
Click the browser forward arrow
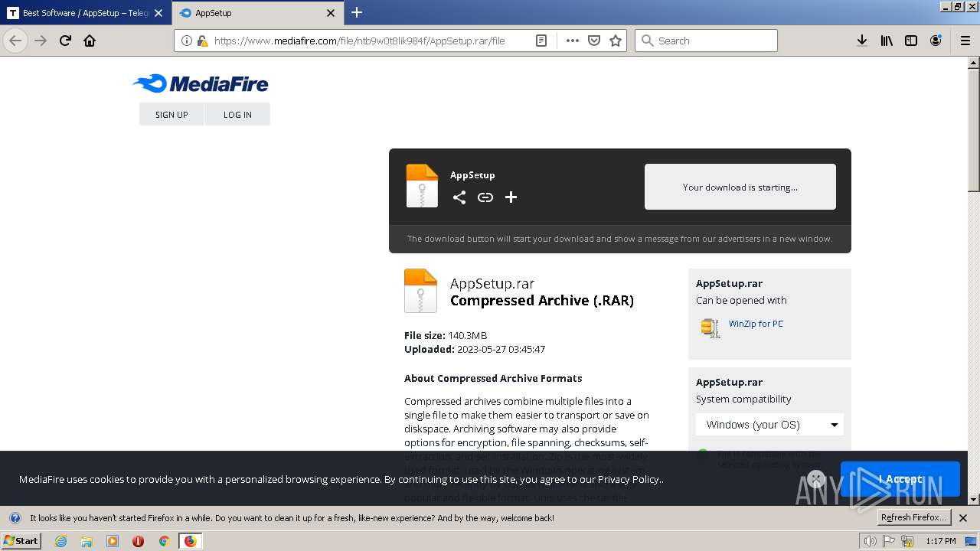point(41,41)
